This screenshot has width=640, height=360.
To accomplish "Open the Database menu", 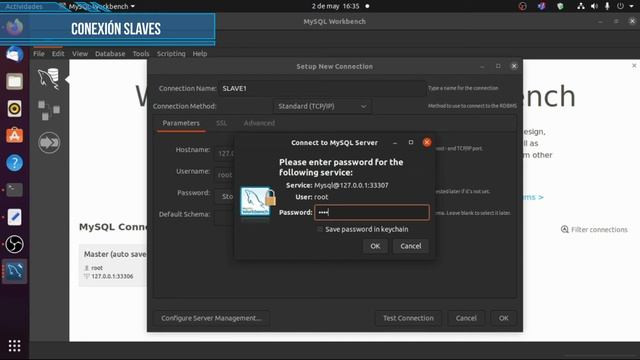I will point(110,53).
